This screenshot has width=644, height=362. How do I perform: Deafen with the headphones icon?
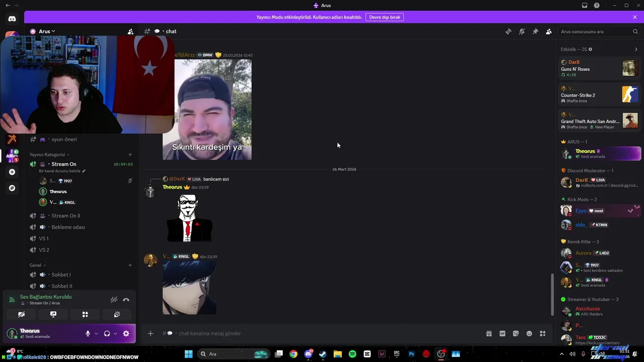107,333
